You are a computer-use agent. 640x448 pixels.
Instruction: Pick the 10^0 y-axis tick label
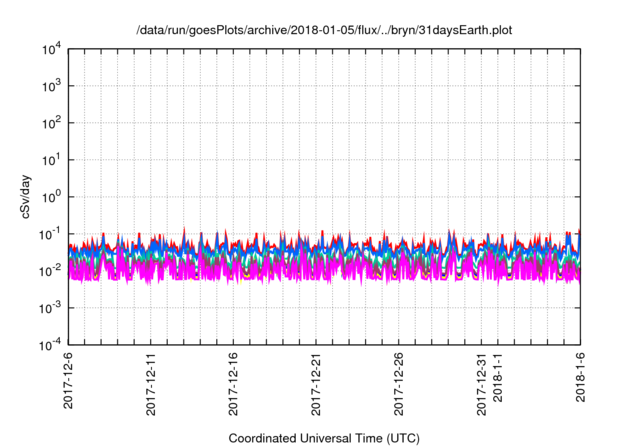coord(50,197)
